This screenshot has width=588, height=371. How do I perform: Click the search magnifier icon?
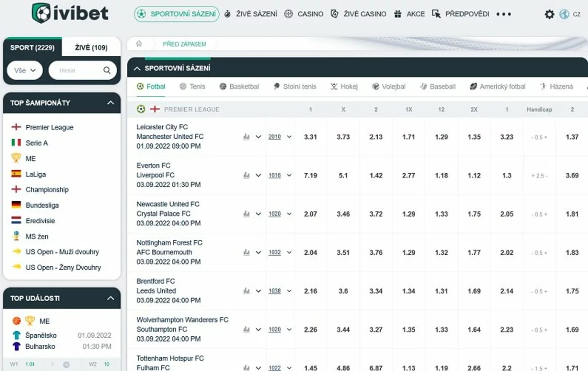[107, 70]
